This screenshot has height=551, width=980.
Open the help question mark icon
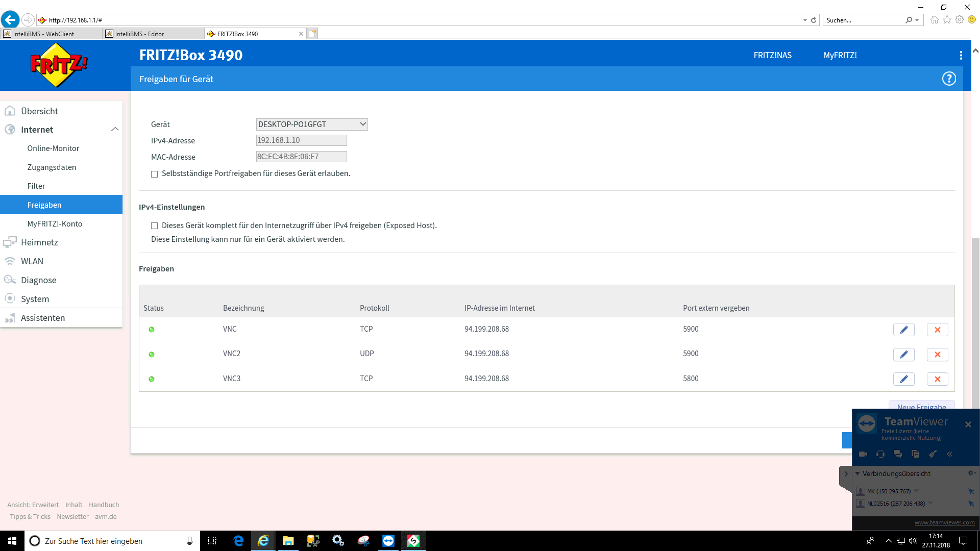pos(948,79)
